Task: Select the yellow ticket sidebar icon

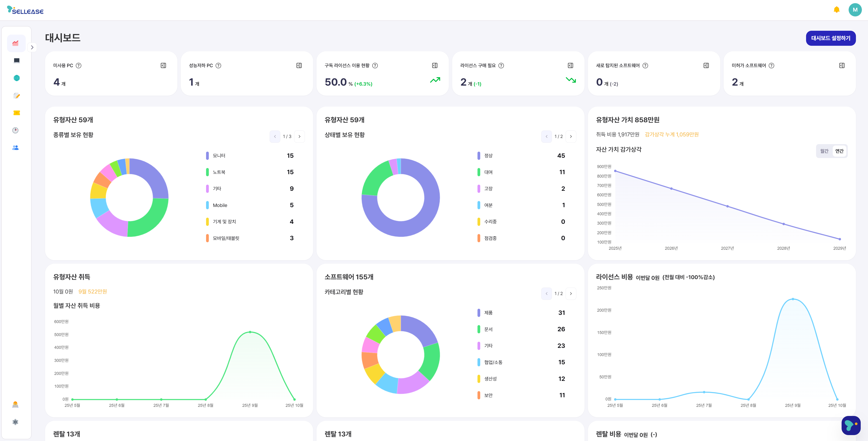Action: point(17,113)
